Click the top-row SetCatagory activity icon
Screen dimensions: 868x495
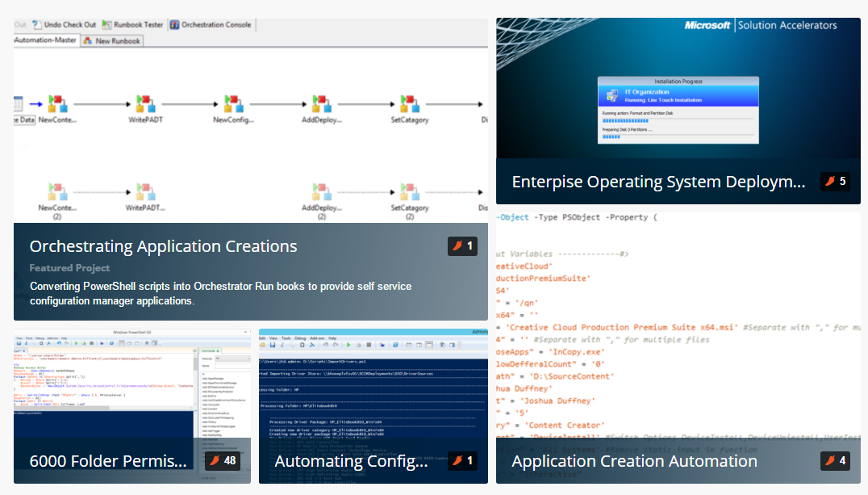[410, 103]
